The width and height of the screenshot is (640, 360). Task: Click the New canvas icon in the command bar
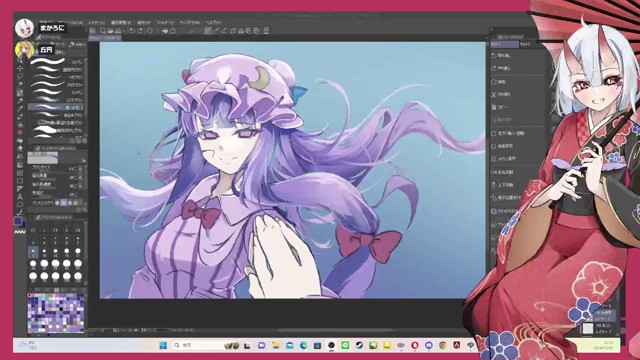(x=102, y=31)
